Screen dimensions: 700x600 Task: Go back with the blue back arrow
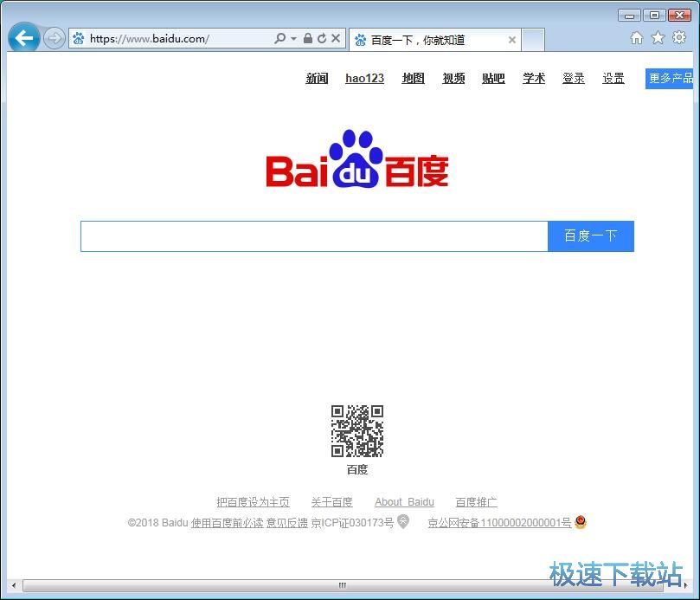23,38
